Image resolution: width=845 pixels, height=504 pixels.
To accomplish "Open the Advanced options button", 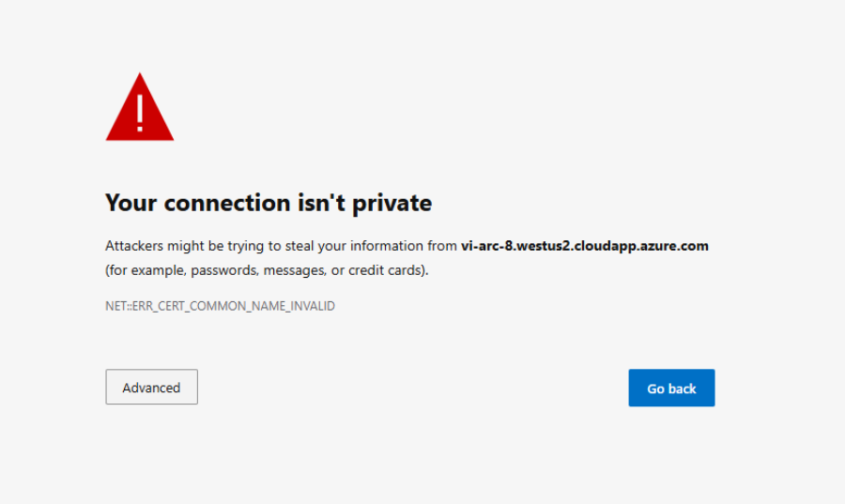I will click(151, 387).
